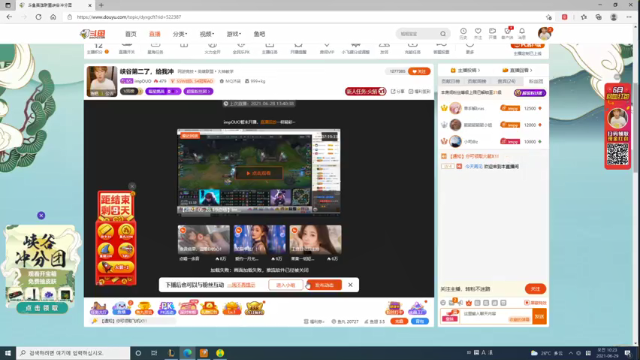Click the emoji icon above chat input
This screenshot has height=360, width=640.
(443, 303)
